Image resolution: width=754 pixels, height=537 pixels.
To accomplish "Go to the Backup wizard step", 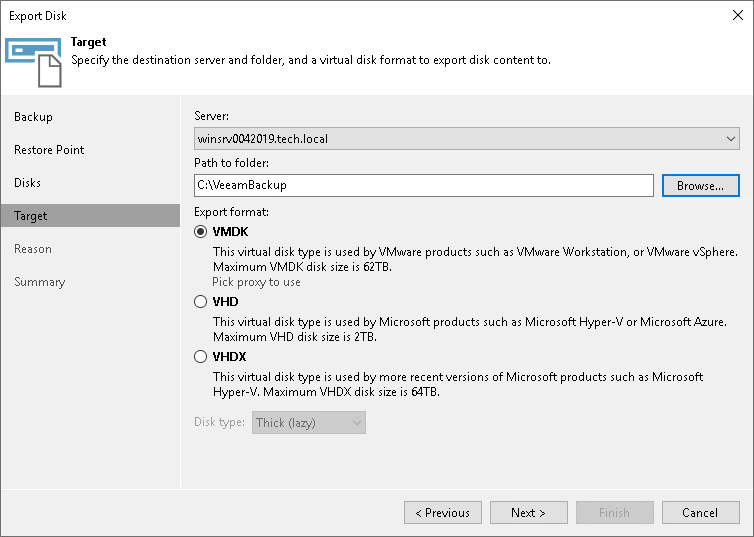I will (x=33, y=117).
